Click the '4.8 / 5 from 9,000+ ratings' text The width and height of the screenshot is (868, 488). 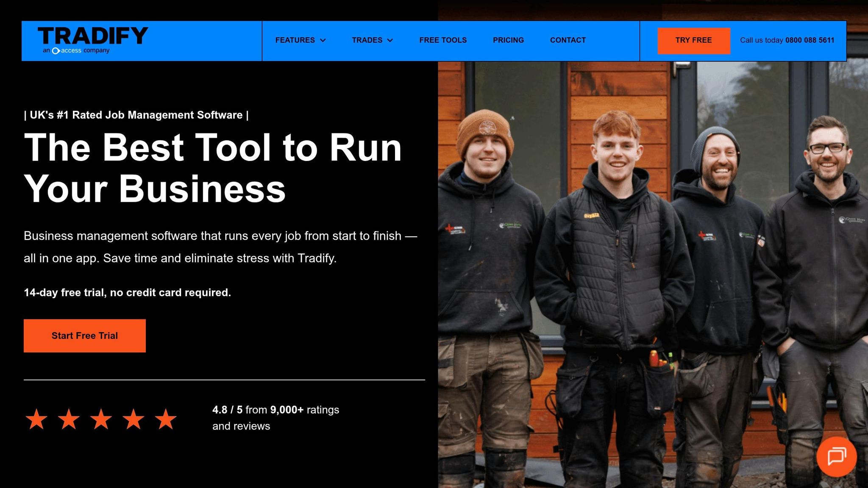tap(275, 410)
